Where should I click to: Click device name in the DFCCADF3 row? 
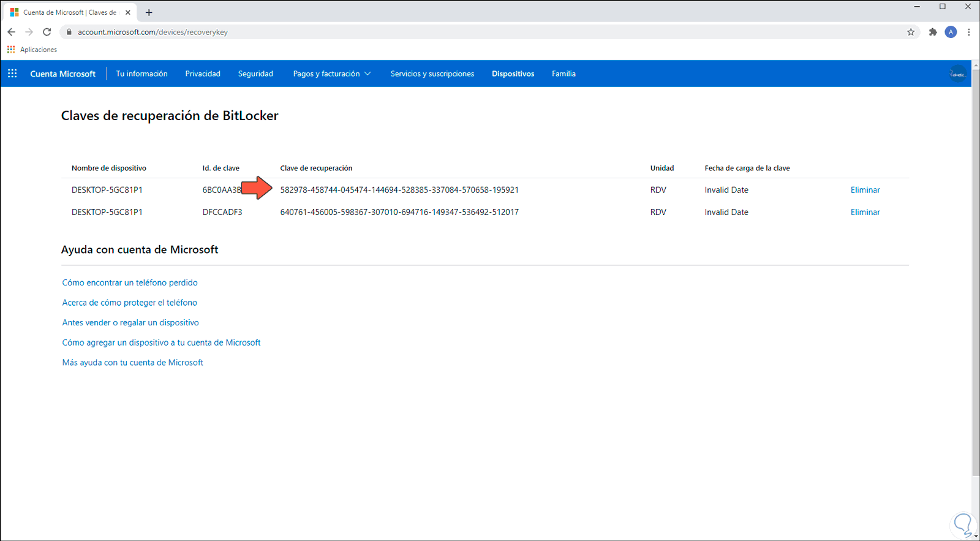tap(107, 212)
